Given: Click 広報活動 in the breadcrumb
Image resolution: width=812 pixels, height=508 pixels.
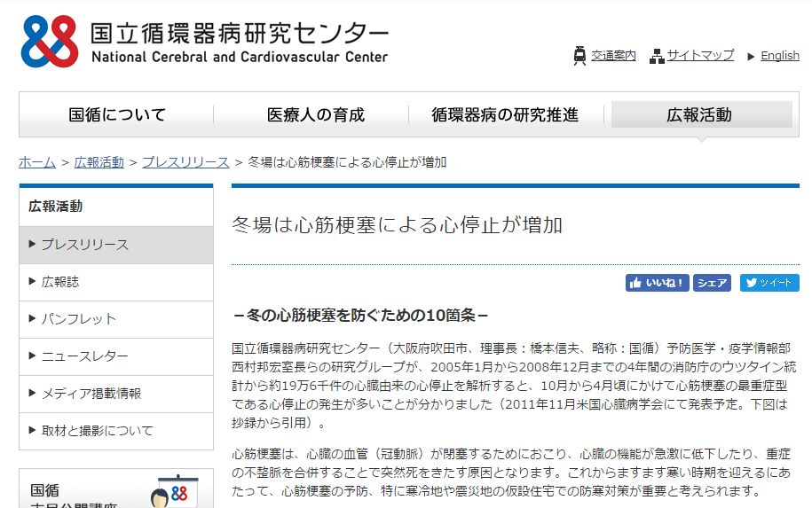Looking at the screenshot, I should pos(99,162).
